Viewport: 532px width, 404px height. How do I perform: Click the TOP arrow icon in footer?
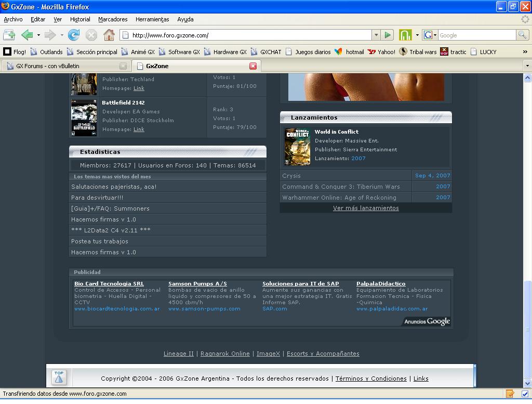[59, 377]
